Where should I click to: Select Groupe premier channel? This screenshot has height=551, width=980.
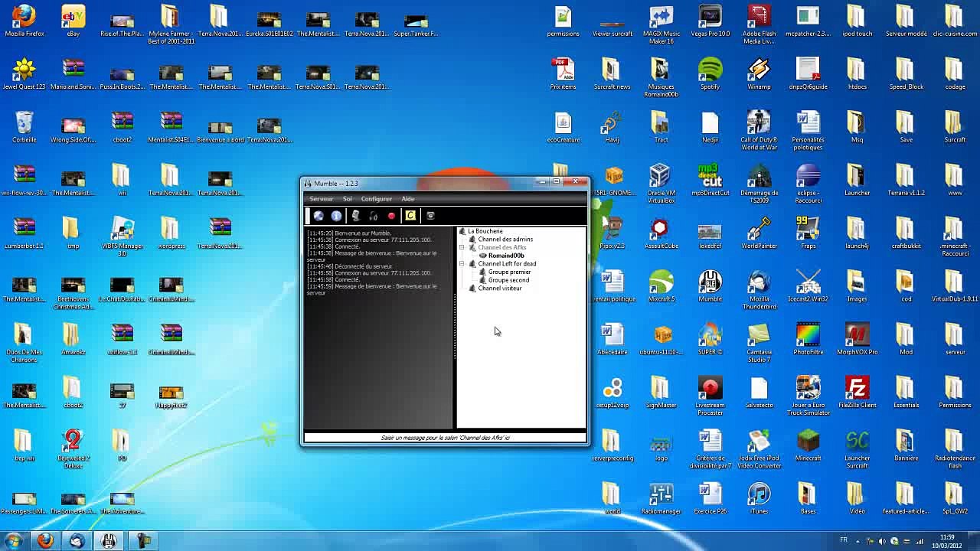pyautogui.click(x=509, y=272)
